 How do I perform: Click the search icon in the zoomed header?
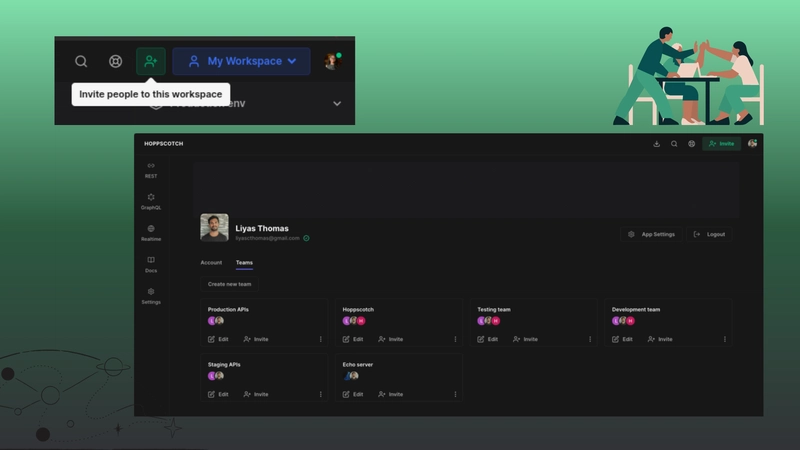[x=81, y=62]
